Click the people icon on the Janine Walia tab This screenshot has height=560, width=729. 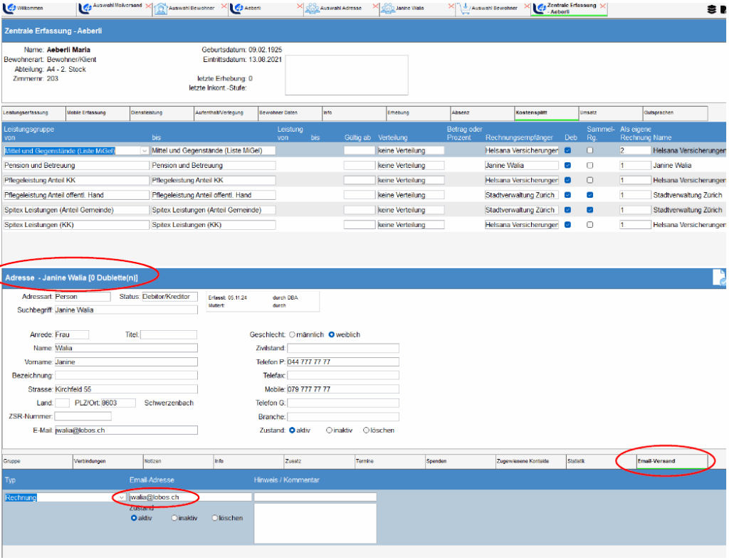click(388, 9)
